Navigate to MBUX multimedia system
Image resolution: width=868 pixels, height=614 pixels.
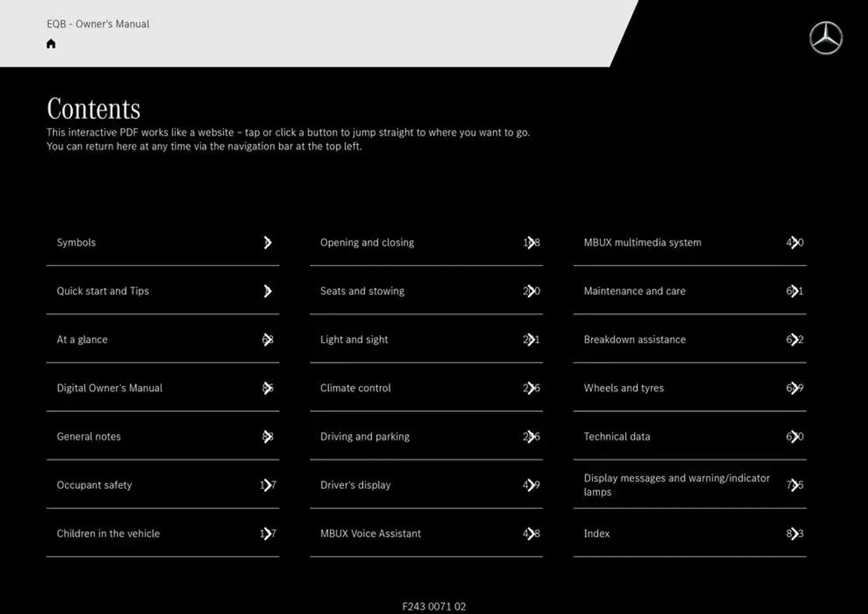point(641,241)
